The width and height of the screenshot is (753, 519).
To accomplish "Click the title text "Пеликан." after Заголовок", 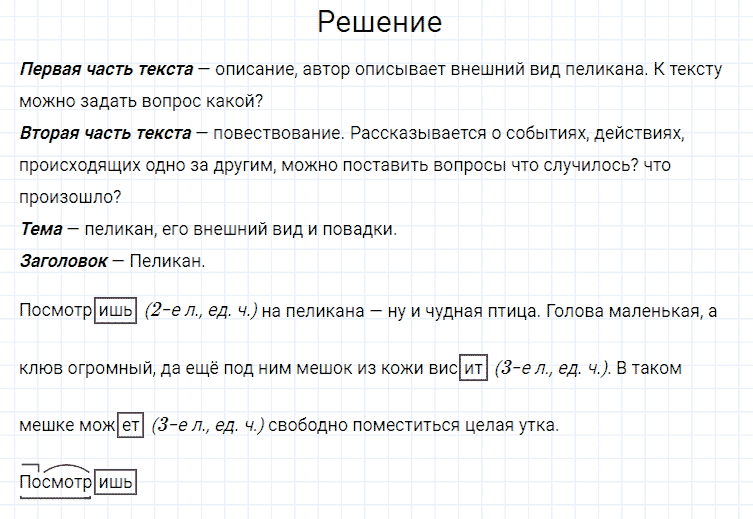I will pyautogui.click(x=166, y=261).
